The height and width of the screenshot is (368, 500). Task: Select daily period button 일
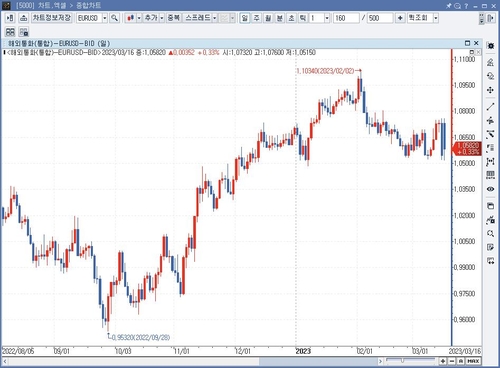pos(245,18)
